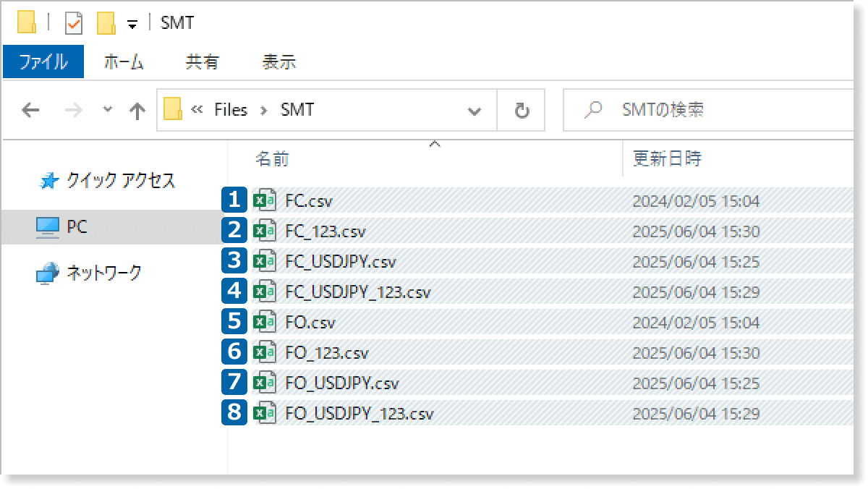868x489 pixels.
Task: Click the Properties icon in the title bar
Action: click(74, 23)
